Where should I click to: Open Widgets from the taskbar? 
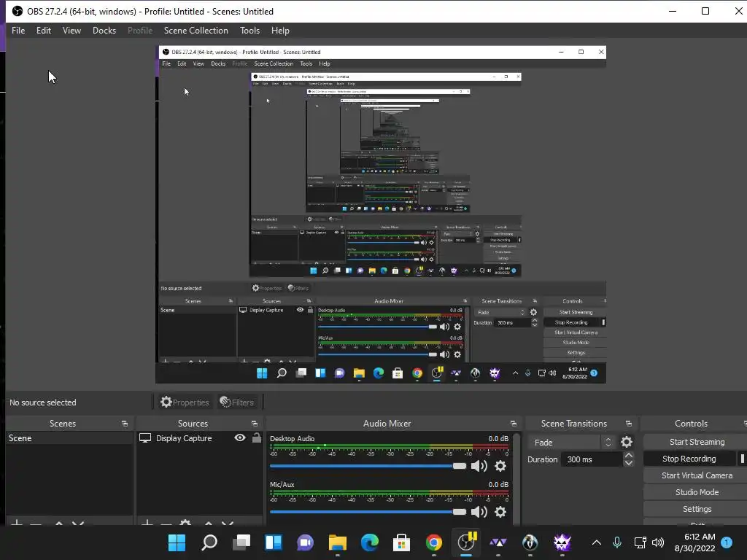(274, 542)
